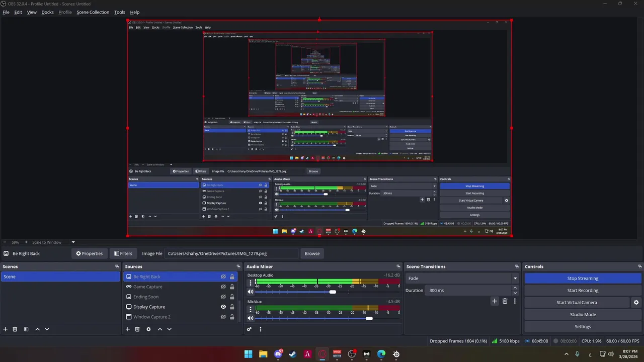
Task: Open the Fade transition dropdown
Action: [x=462, y=279]
